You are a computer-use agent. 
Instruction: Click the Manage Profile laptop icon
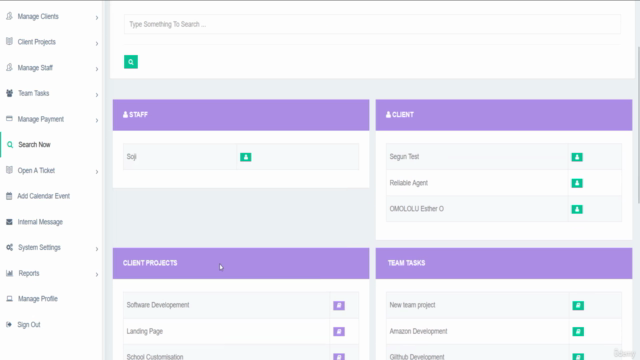(9, 299)
